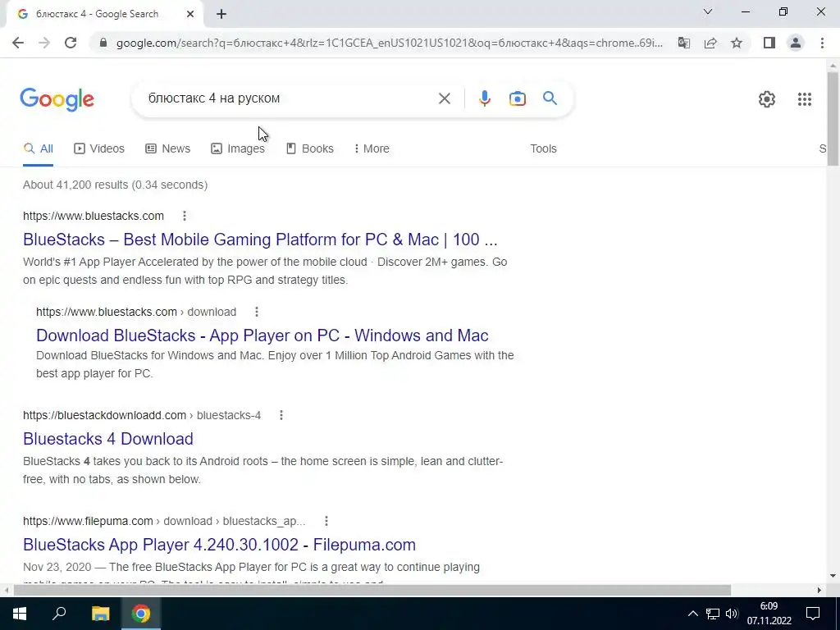Screen dimensions: 840x630
Task: Go back with the browser back arrow
Action: coord(18,43)
